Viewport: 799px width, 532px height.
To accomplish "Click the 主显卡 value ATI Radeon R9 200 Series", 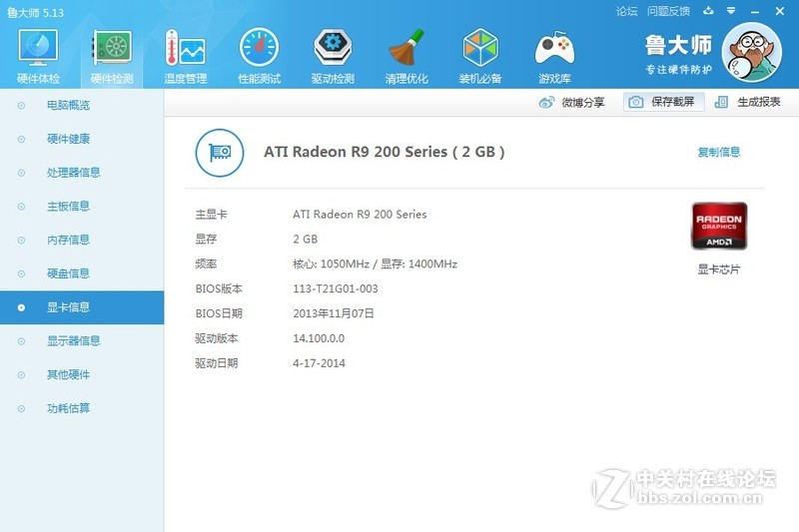I will coord(360,215).
